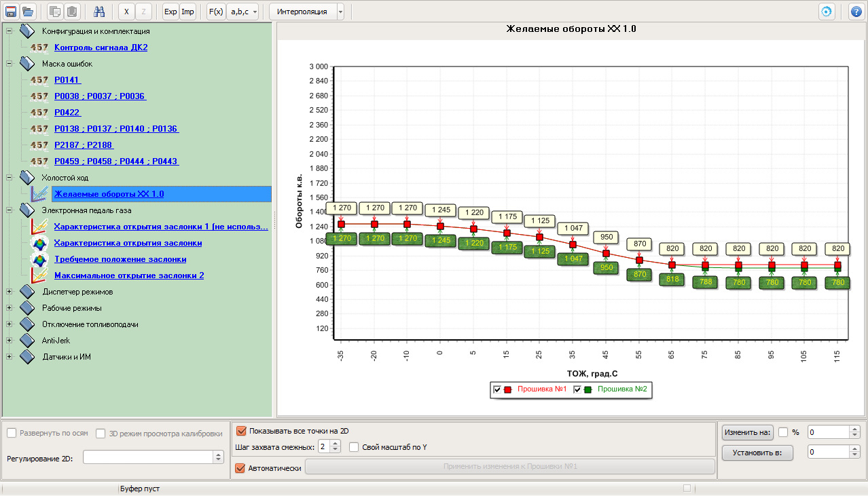Image resolution: width=868 pixels, height=496 pixels.
Task: Select 'Контроль сигнала ДК2' tree item
Action: pyautogui.click(x=101, y=47)
